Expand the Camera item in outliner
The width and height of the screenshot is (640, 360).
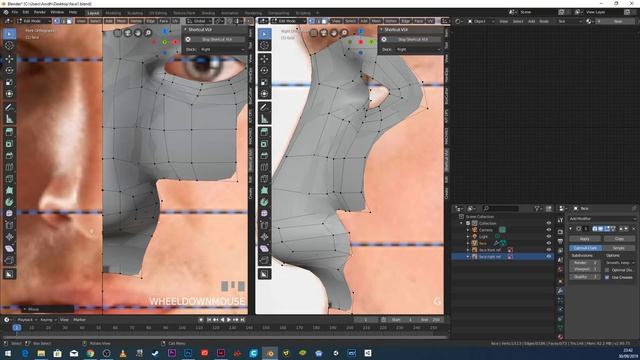click(x=468, y=230)
